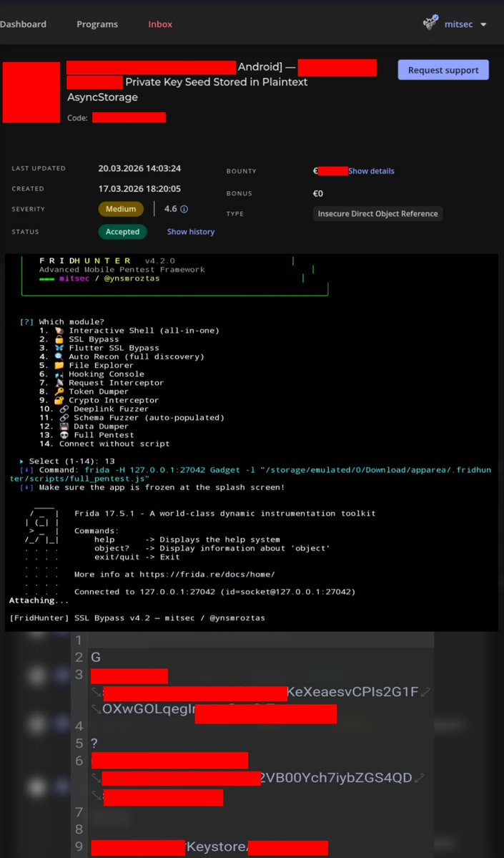The height and width of the screenshot is (858, 504).
Task: Click the Hooking Console icon
Action: [x=59, y=374]
